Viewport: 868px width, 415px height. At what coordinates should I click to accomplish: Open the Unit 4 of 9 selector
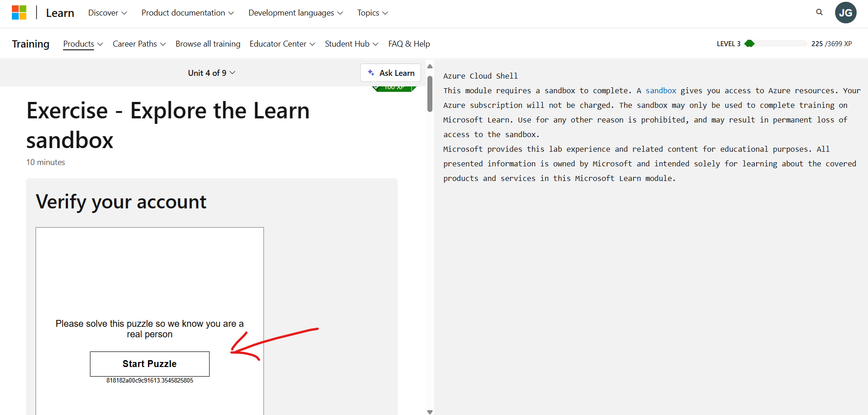pos(211,73)
